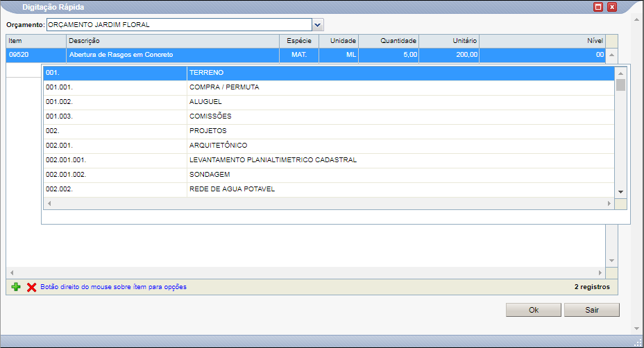Select the PROJETOS row
The height and width of the screenshot is (348, 644).
coord(329,131)
